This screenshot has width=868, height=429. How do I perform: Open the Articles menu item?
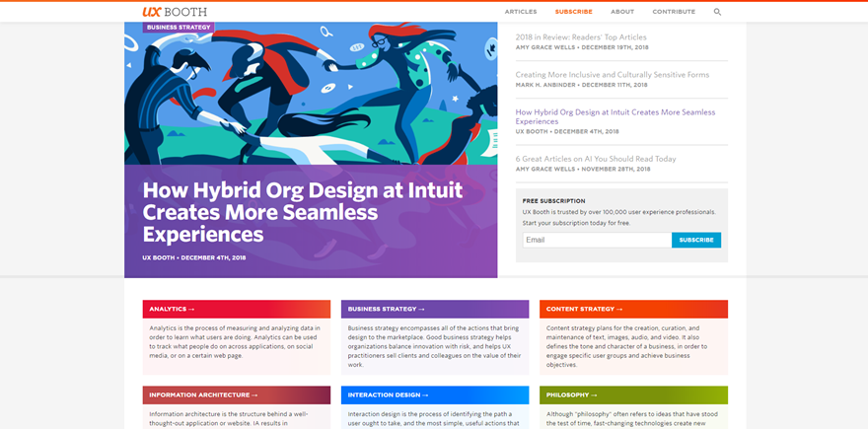tap(521, 12)
